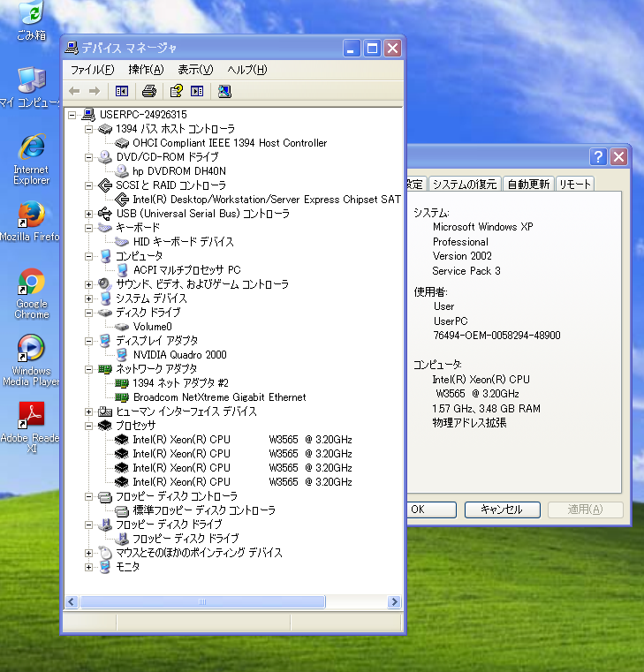Click the horizontal scrollbar thumb
Image resolution: width=644 pixels, height=672 pixels.
point(202,602)
